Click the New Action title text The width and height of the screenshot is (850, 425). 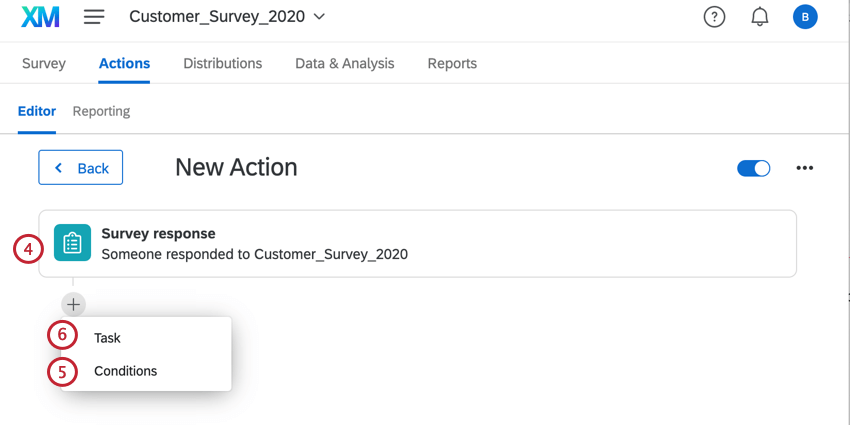[x=236, y=167]
